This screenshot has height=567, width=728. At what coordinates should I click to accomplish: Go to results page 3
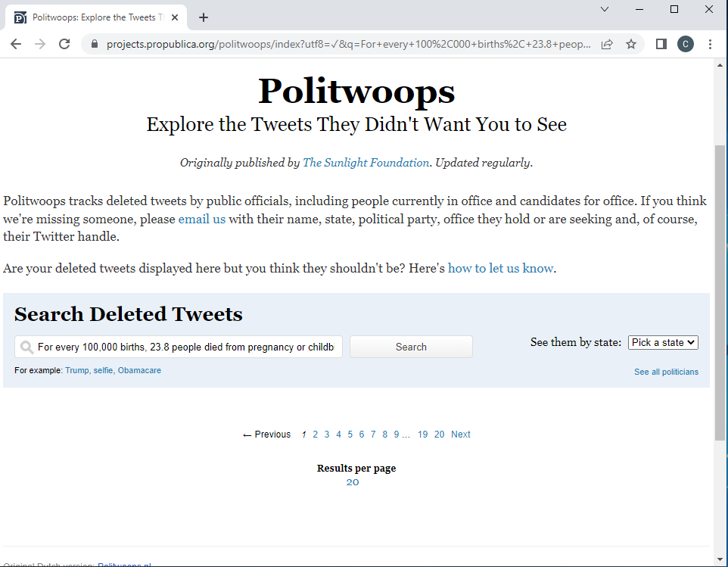(x=327, y=435)
